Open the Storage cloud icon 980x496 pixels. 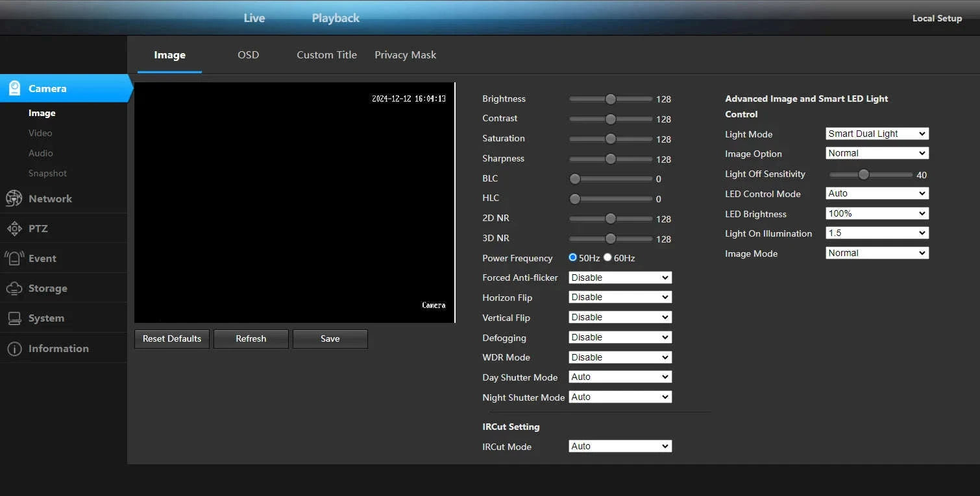pyautogui.click(x=13, y=288)
